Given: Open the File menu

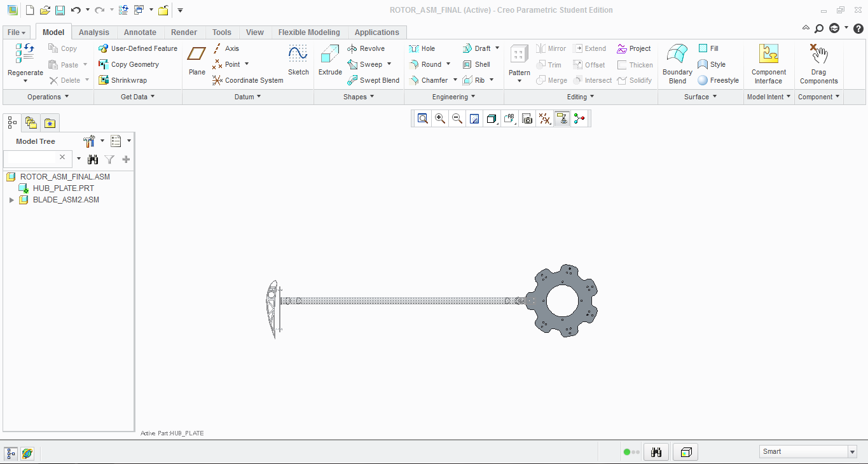Looking at the screenshot, I should click(17, 32).
